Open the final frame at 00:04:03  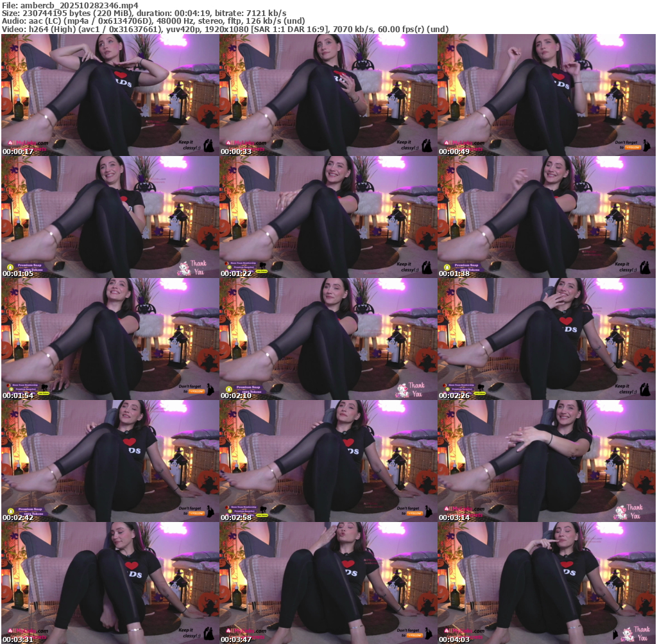click(546, 582)
